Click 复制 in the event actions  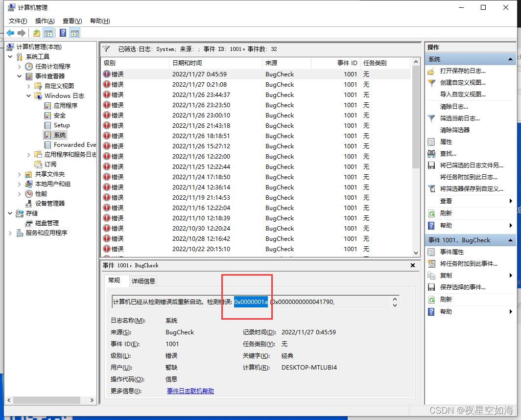(446, 276)
